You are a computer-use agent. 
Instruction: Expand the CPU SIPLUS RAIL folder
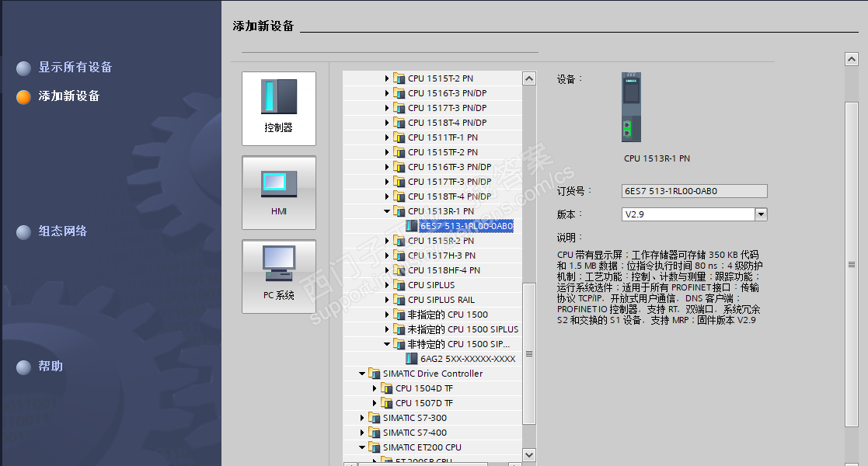tap(387, 300)
